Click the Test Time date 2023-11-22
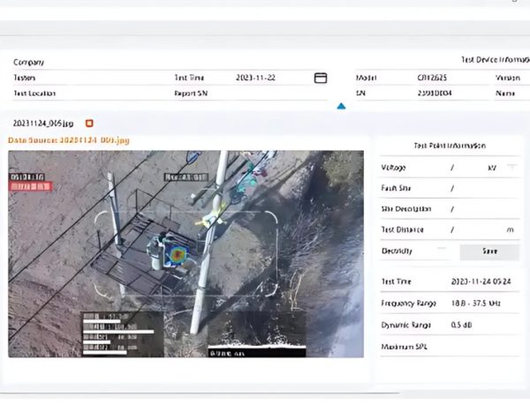This screenshot has height=420, width=530. coord(256,78)
